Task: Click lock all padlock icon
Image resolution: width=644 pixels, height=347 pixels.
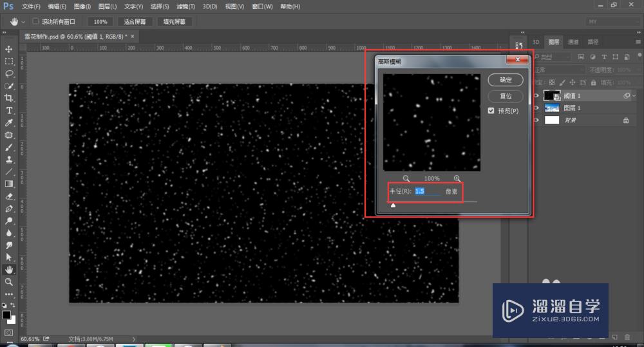Action: (594, 82)
